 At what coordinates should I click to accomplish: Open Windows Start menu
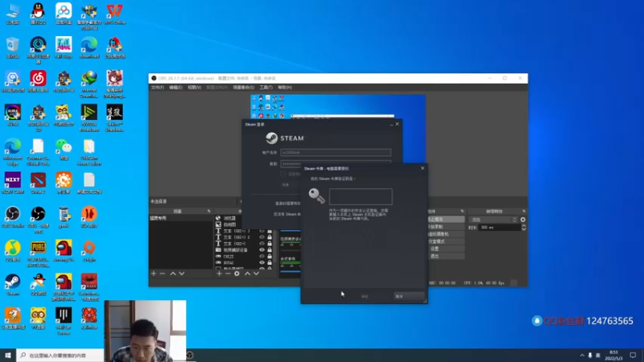pyautogui.click(x=8, y=355)
